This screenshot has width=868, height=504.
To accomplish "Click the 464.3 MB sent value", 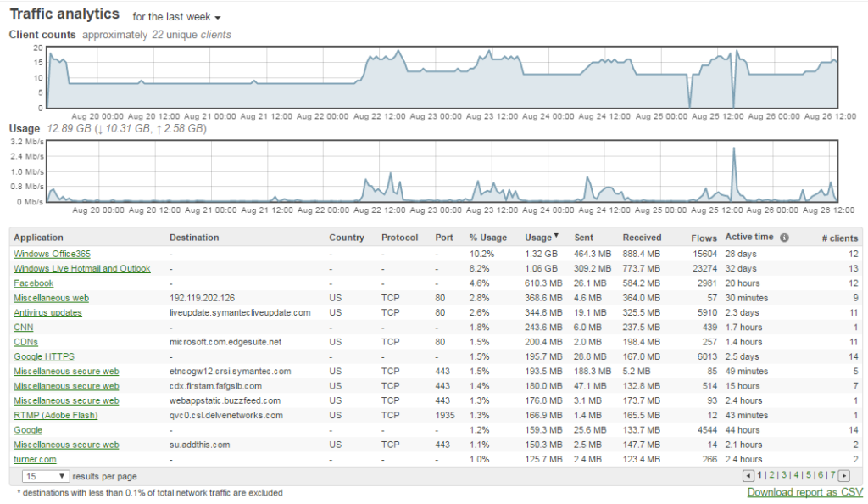I will 593,254.
